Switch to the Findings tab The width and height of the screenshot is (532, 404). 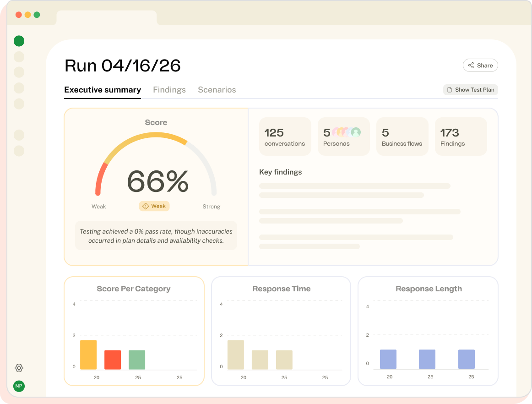169,90
